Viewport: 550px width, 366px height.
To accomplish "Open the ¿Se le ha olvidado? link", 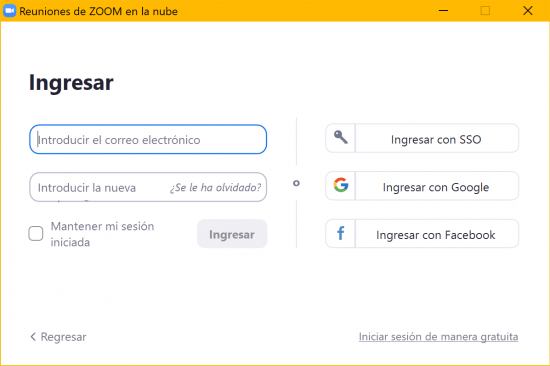I will (215, 187).
